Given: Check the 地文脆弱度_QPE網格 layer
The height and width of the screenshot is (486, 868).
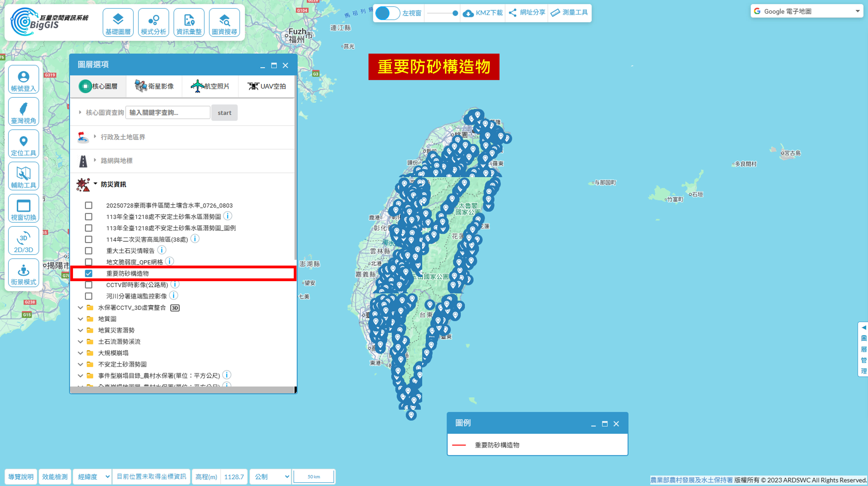Looking at the screenshot, I should click(89, 262).
